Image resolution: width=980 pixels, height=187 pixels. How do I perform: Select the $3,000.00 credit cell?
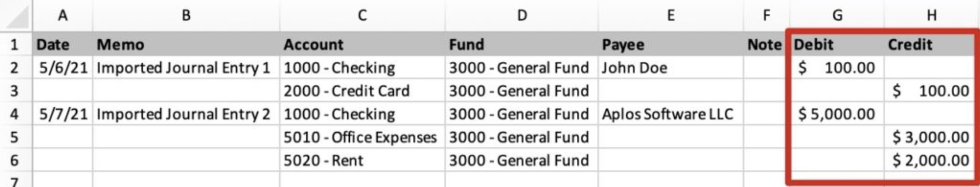point(930,137)
